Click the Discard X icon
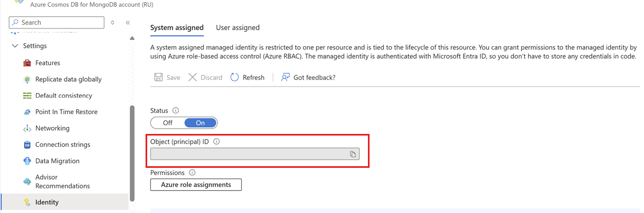The height and width of the screenshot is (213, 644). coord(192,77)
